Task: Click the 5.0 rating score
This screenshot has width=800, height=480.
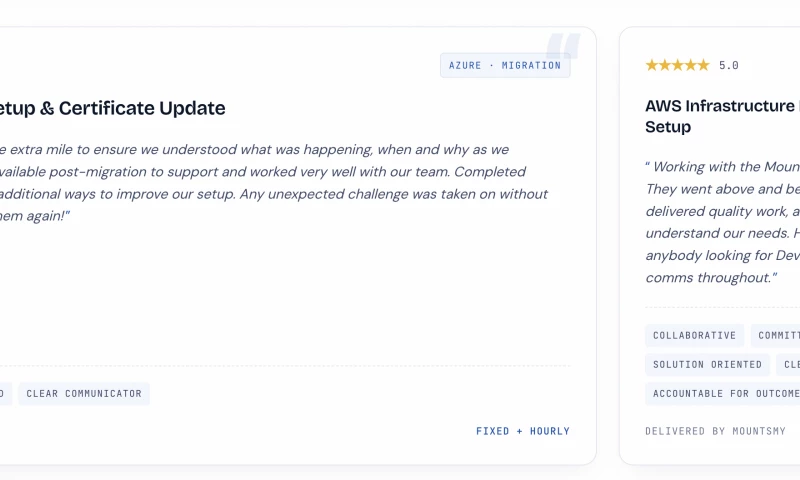Action: point(729,65)
